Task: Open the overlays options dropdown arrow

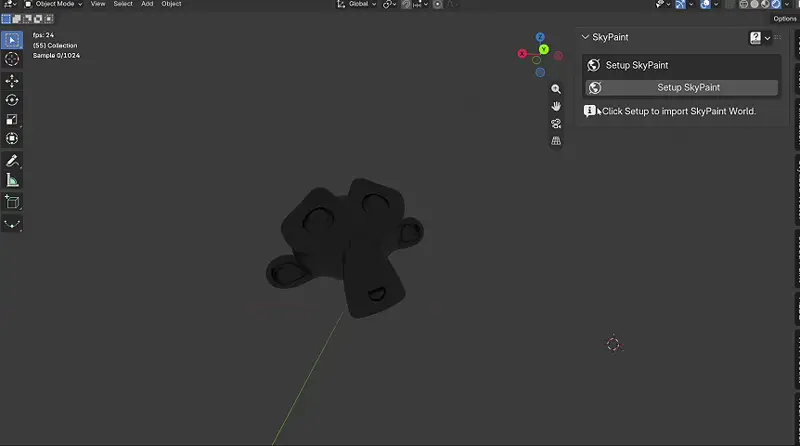Action: [x=716, y=4]
